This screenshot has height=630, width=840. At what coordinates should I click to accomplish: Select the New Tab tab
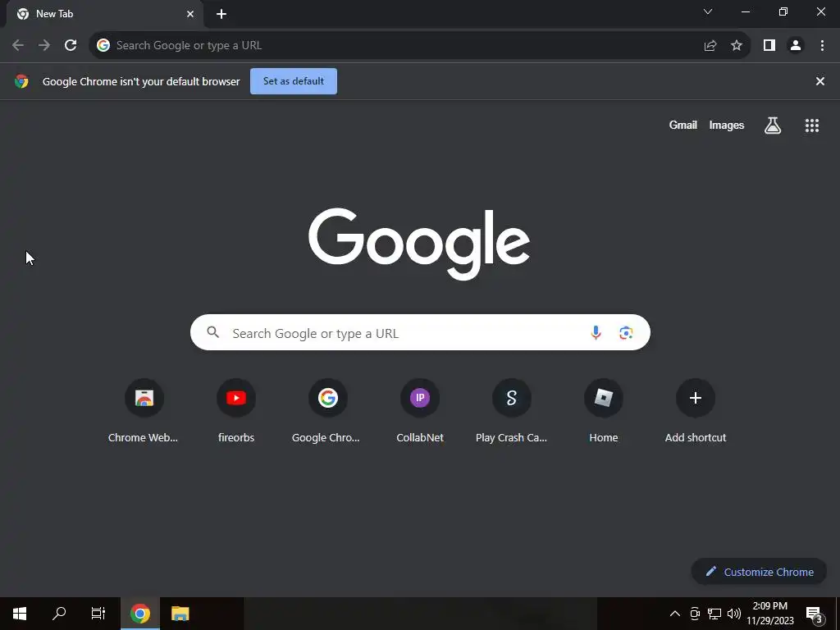105,15
